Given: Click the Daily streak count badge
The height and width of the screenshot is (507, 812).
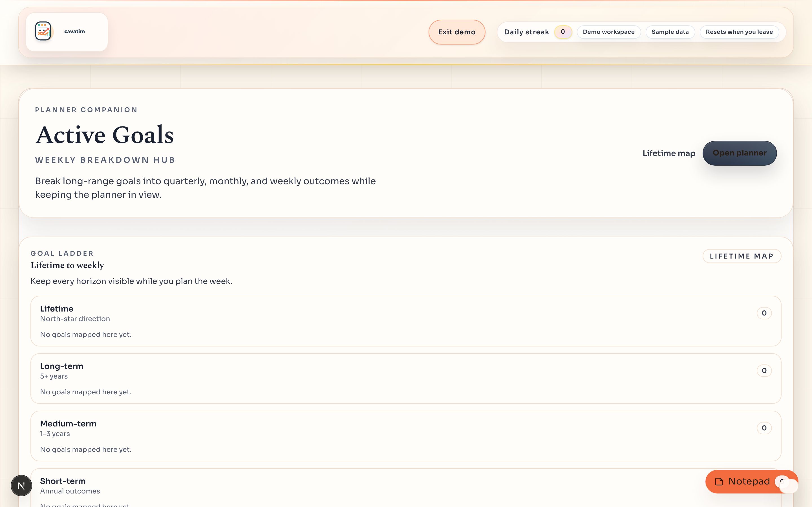Looking at the screenshot, I should [x=563, y=32].
